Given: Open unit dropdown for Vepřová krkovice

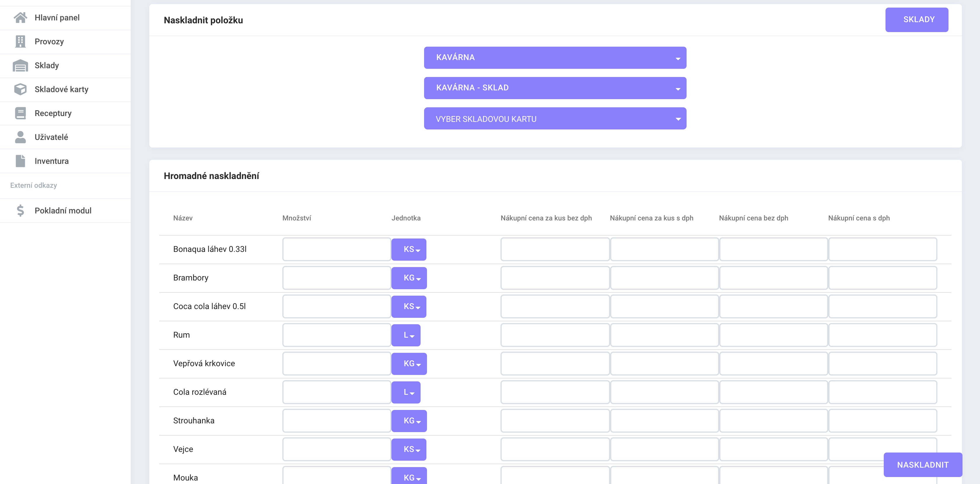Looking at the screenshot, I should (x=409, y=364).
